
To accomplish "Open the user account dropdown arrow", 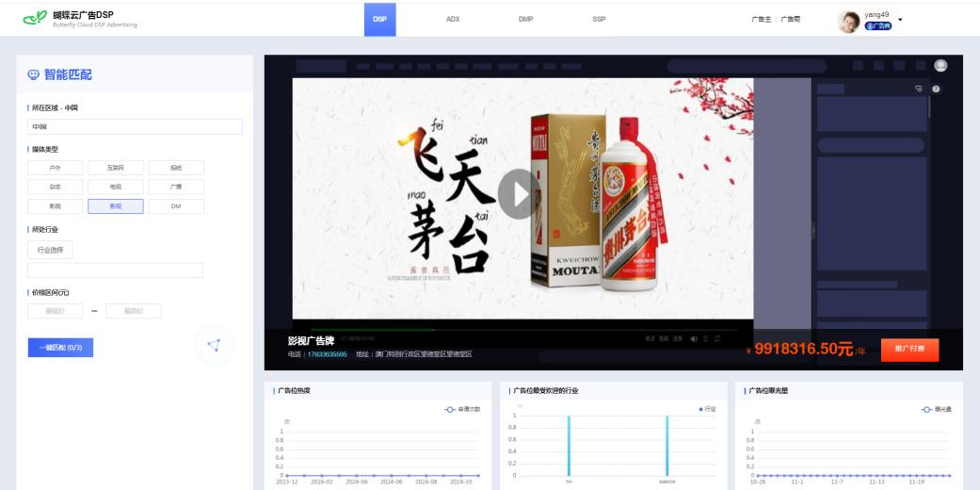I will (900, 20).
